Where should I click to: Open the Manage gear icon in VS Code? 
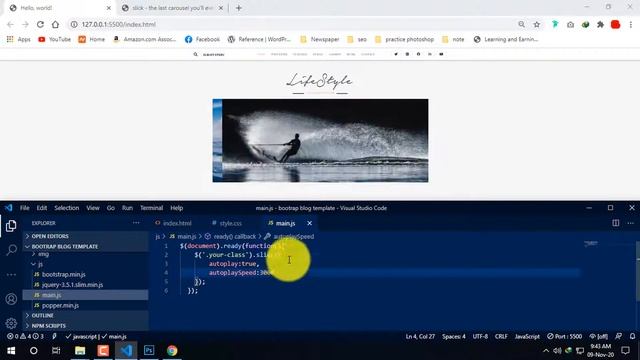(x=11, y=323)
